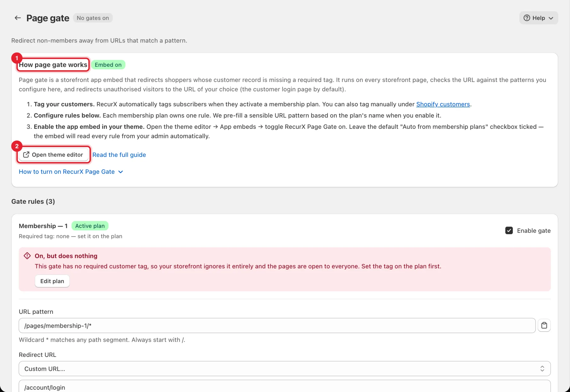Click the Open theme editor button
Viewport: 570px width, 392px height.
[53, 155]
